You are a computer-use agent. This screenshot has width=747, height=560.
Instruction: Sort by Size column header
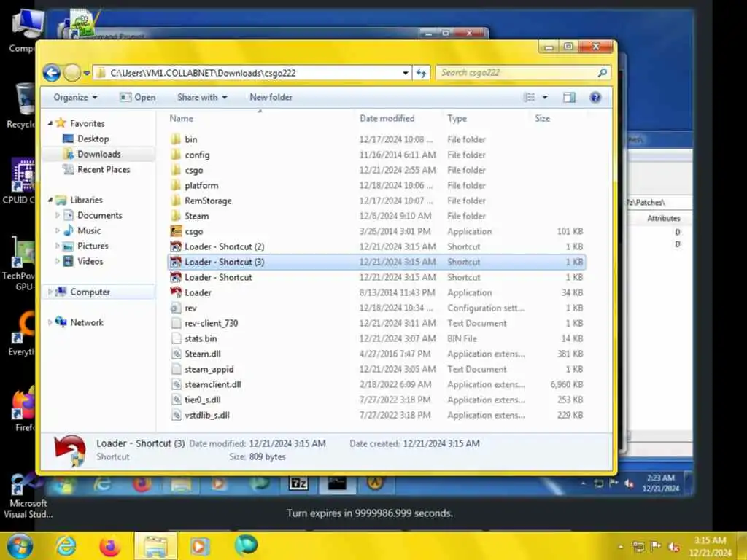click(x=542, y=118)
